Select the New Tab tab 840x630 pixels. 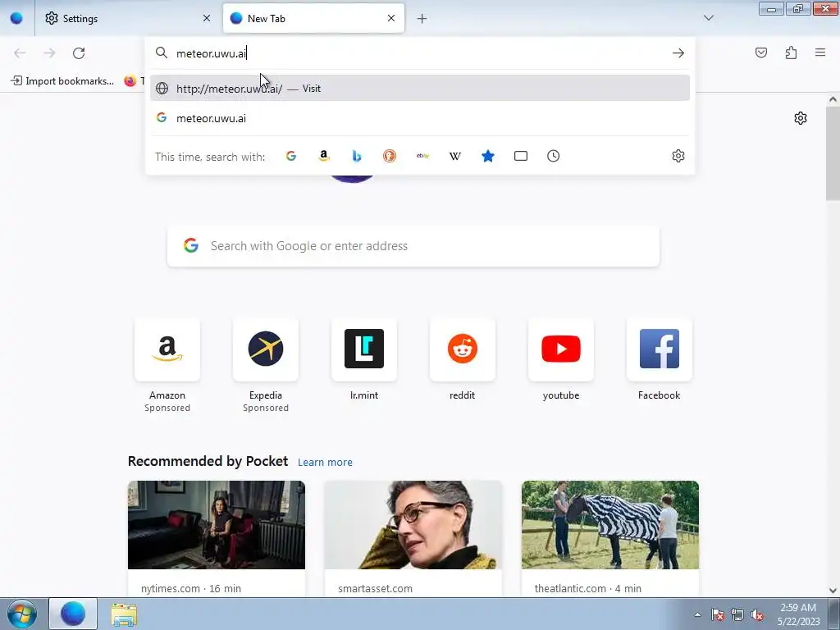tap(313, 18)
